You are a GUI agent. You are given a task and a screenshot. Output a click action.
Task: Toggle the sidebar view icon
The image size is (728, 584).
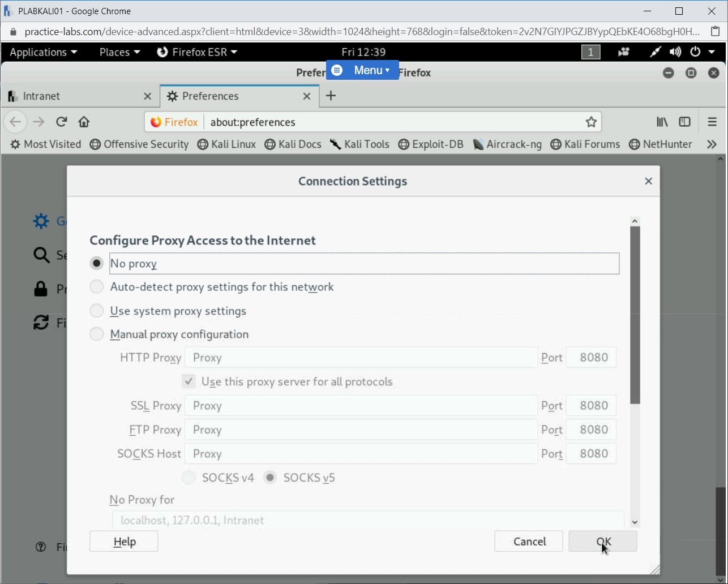(x=684, y=122)
